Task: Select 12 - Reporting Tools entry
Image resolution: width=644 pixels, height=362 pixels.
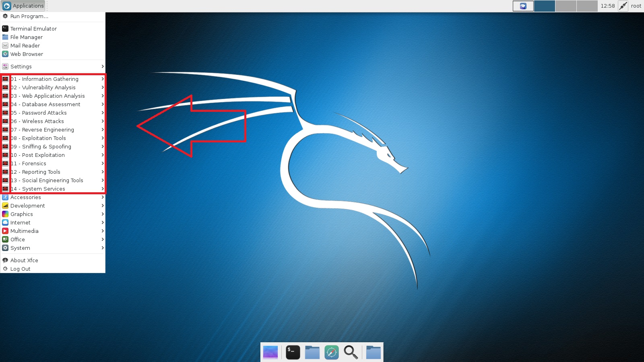Action: click(x=53, y=172)
